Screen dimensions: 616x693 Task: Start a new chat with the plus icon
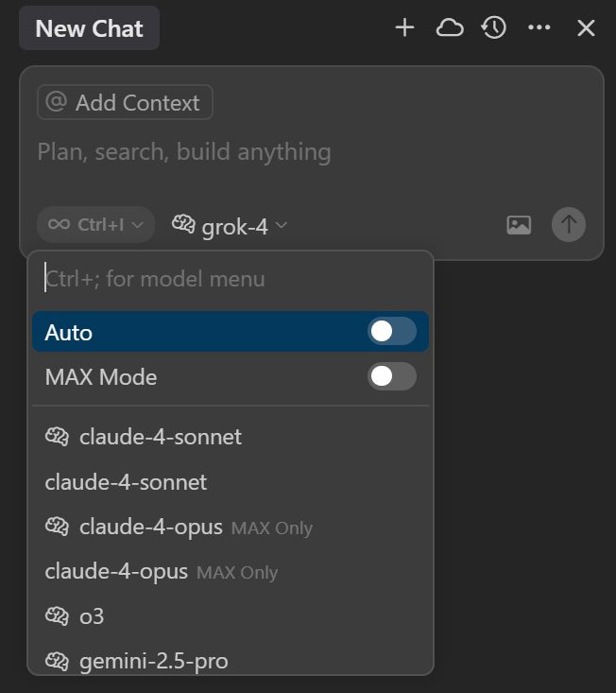point(404,27)
